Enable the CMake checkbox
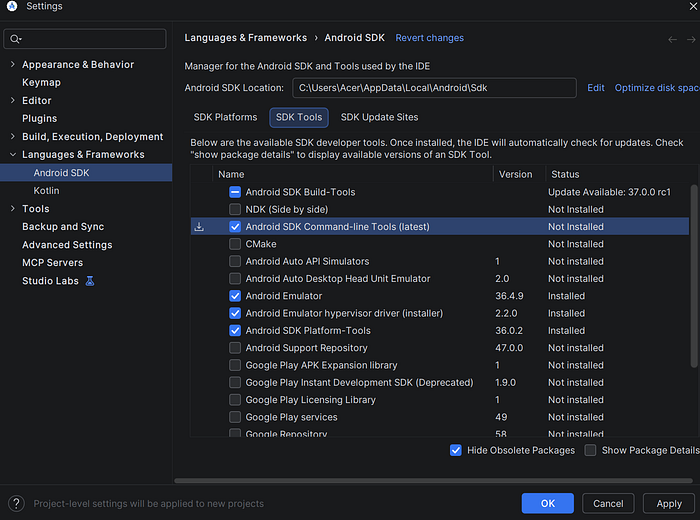The width and height of the screenshot is (700, 520). [x=235, y=244]
